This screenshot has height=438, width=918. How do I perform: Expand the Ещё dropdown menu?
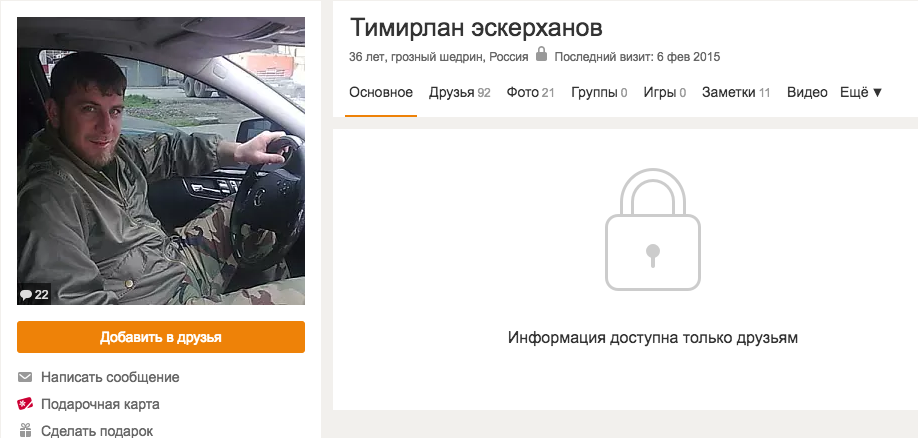[x=861, y=92]
